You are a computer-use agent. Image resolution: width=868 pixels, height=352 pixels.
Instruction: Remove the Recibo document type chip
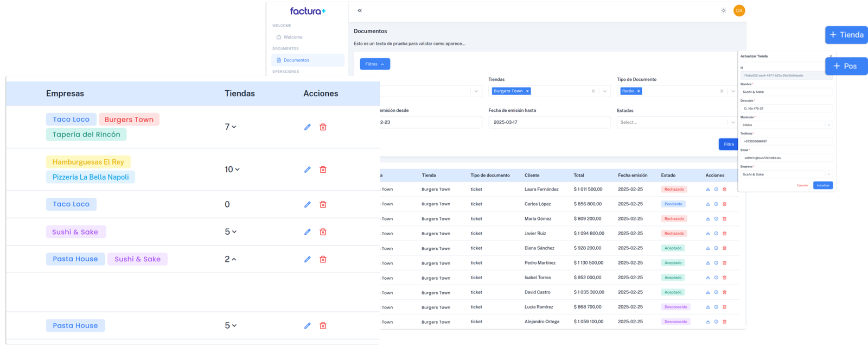639,91
